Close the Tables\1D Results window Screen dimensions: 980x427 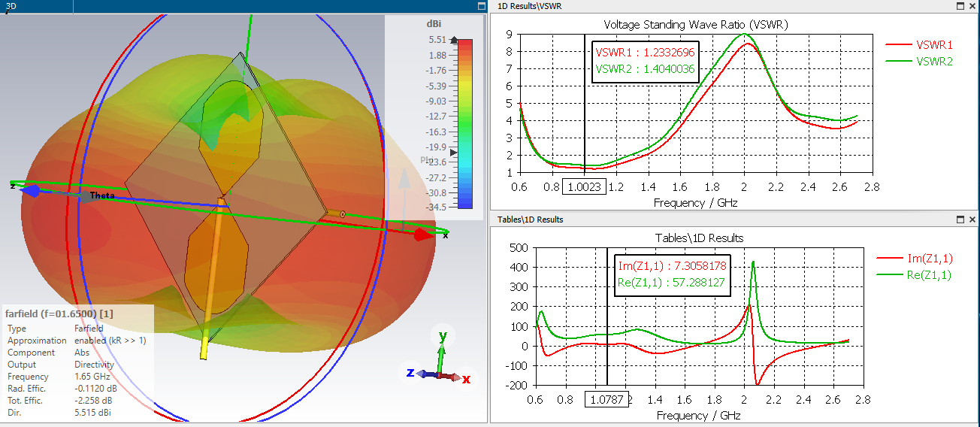(972, 220)
